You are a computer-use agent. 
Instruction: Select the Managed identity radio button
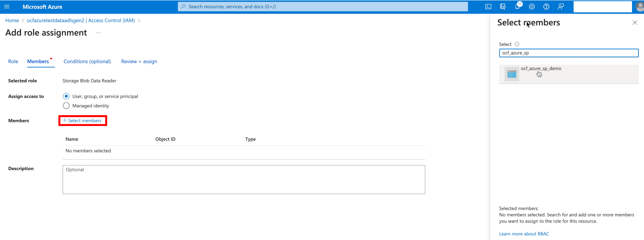(x=66, y=106)
